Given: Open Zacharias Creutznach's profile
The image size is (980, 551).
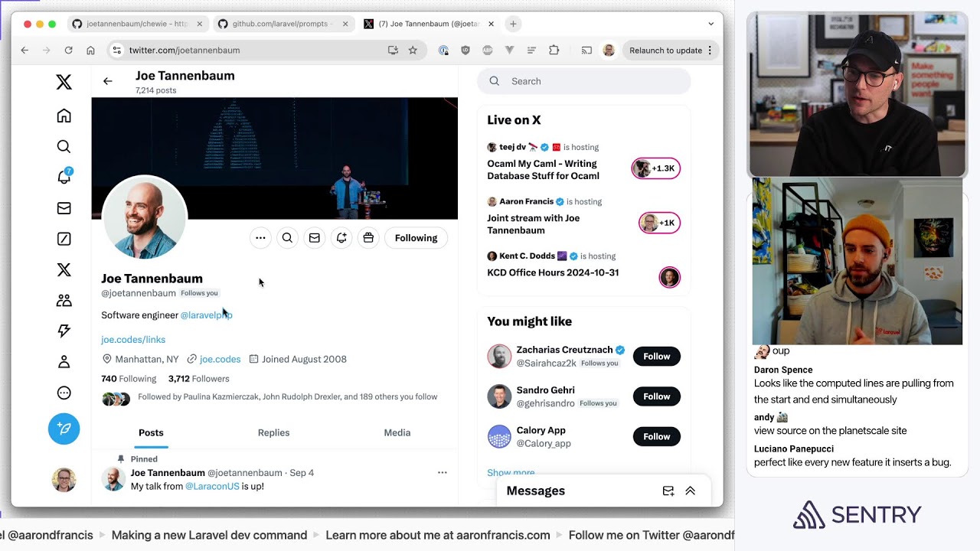Looking at the screenshot, I should click(564, 350).
